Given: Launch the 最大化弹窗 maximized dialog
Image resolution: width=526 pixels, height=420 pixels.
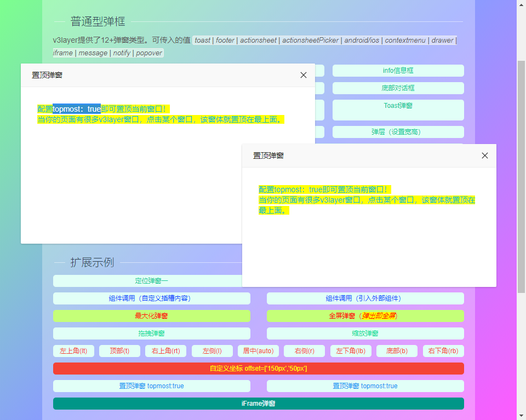Looking at the screenshot, I should click(x=152, y=315).
